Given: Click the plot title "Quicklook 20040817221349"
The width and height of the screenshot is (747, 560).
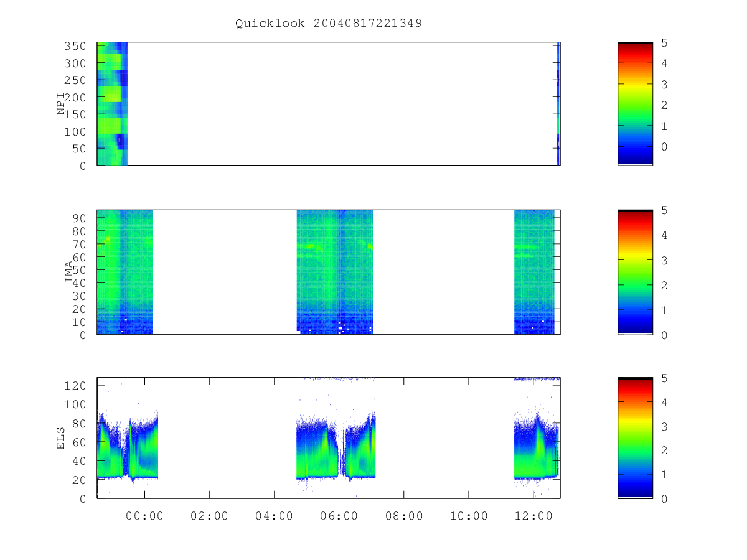Looking at the screenshot, I should pyautogui.click(x=329, y=24).
